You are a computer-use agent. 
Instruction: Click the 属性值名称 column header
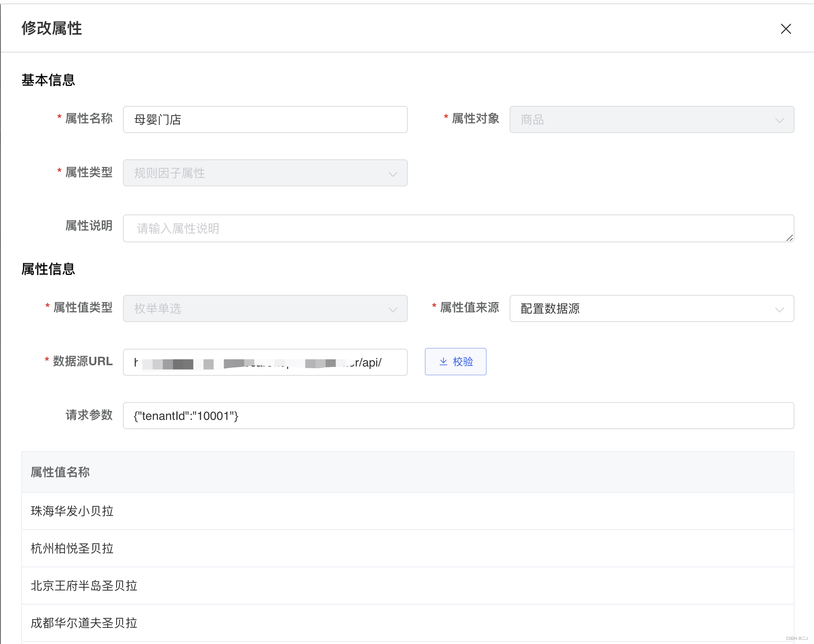pos(60,472)
